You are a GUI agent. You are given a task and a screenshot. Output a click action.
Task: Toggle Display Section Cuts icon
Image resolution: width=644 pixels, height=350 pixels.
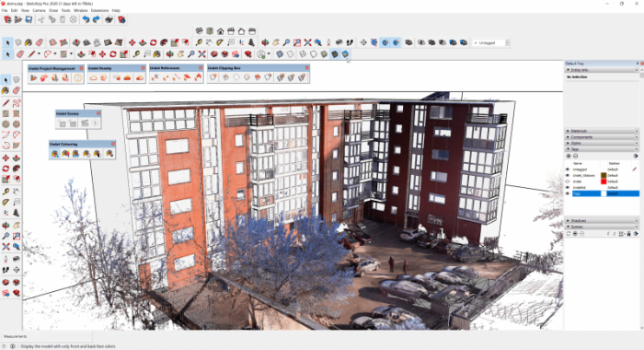coord(385,42)
